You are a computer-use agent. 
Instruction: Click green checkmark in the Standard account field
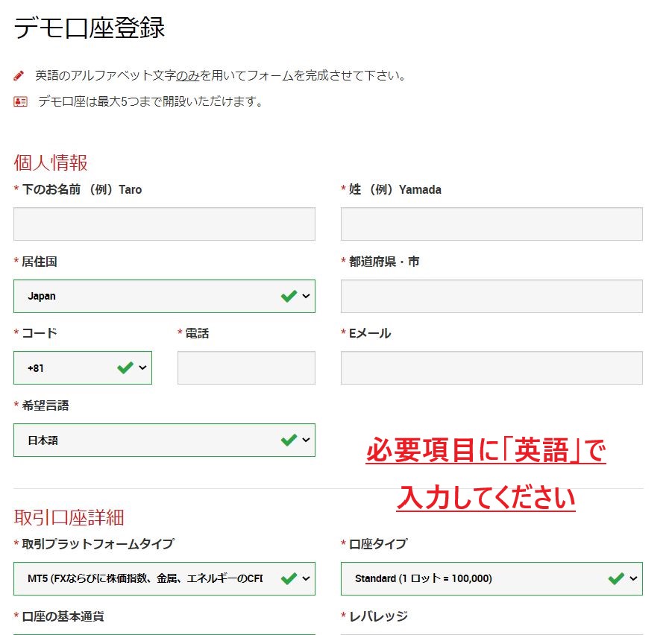pos(616,578)
